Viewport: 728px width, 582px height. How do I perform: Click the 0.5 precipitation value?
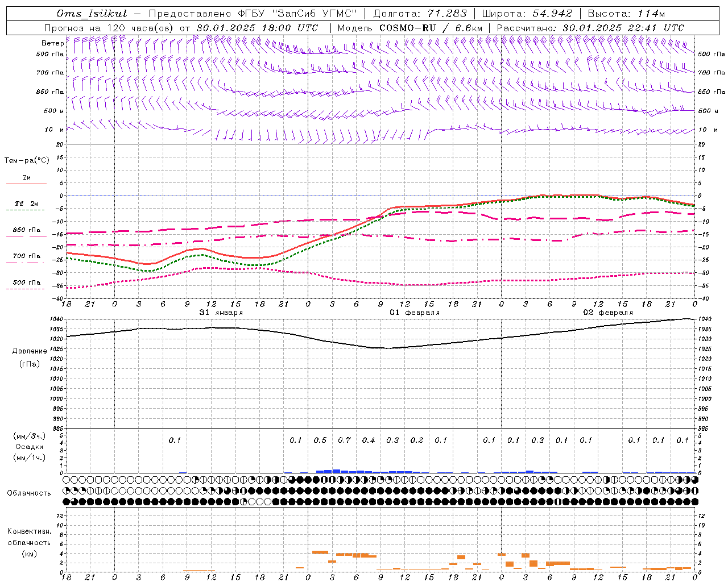(320, 440)
